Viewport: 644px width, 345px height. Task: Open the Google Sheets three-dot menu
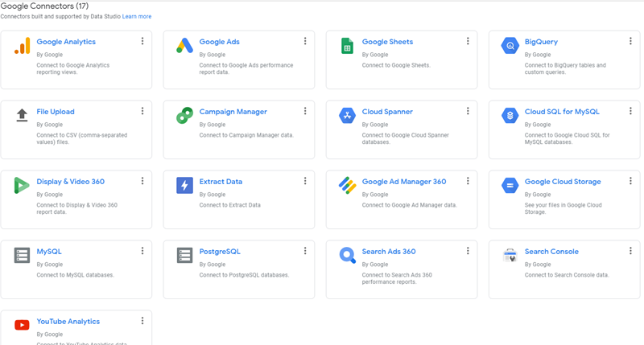(468, 41)
